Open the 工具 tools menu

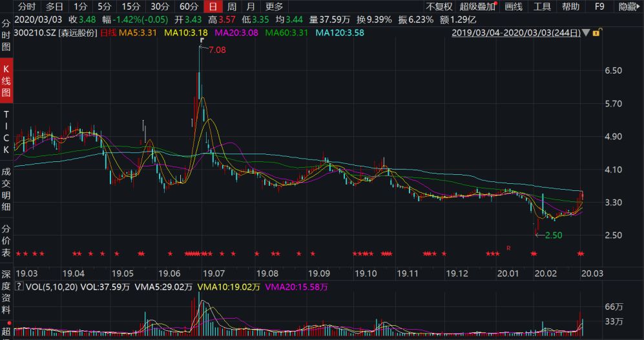542,6
